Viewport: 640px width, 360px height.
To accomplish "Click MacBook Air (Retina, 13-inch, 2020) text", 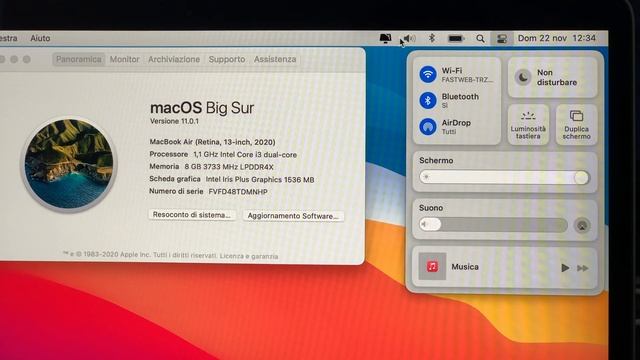I will [x=212, y=142].
